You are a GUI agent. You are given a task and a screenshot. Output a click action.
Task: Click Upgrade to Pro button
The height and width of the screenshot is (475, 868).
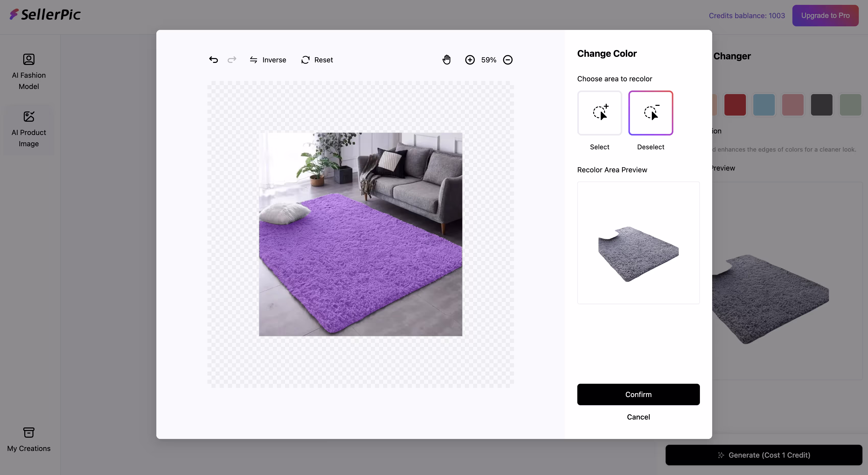825,16
